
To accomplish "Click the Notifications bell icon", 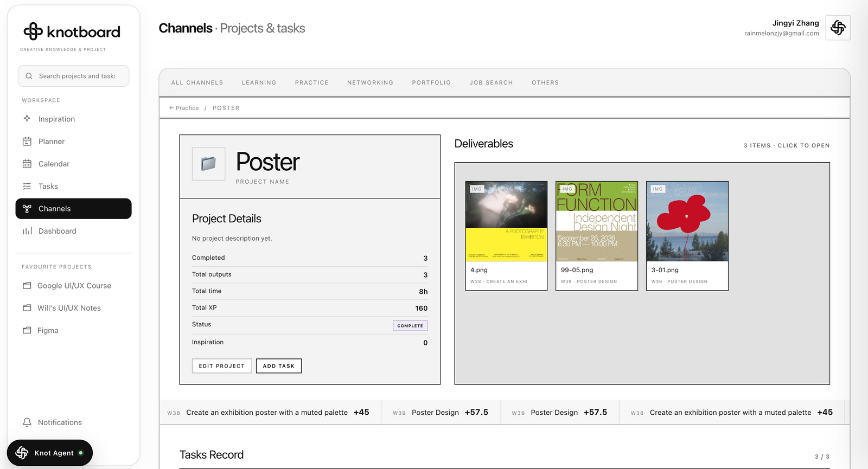I will pos(27,422).
